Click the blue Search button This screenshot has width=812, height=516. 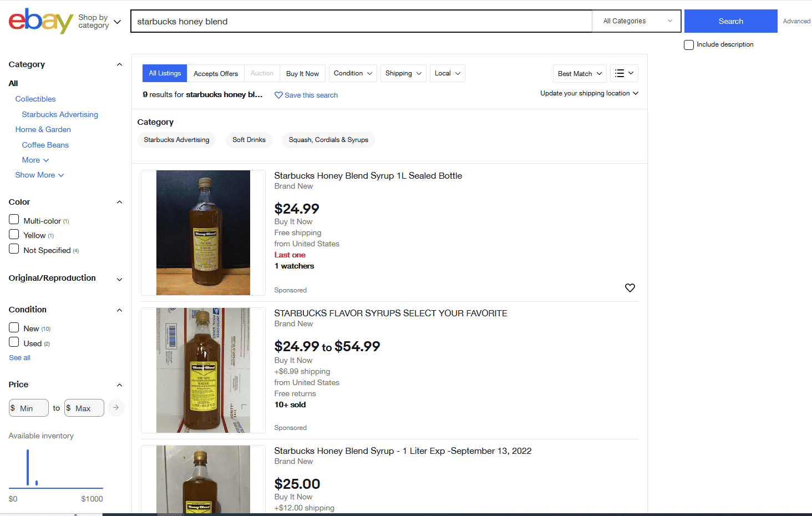click(730, 21)
